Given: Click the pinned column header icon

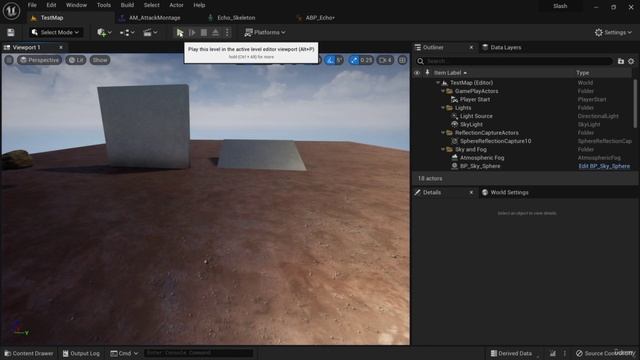Looking at the screenshot, I should click(x=427, y=73).
